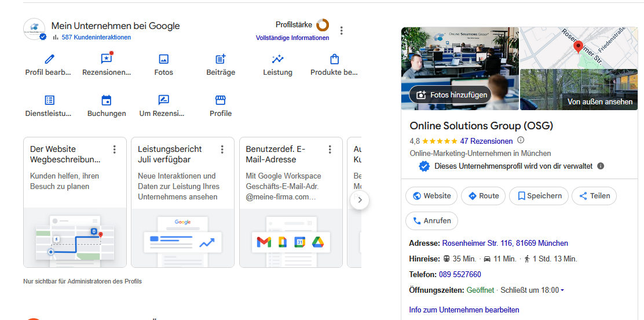Screen dimensions: 644x320
Task: Open the Buchungen calendar icon
Action: pos(107,100)
